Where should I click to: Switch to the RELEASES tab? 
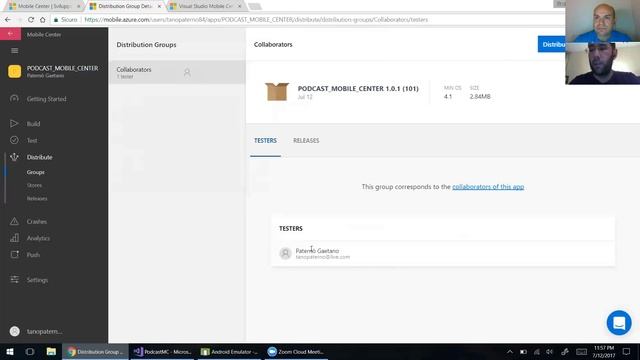[x=306, y=140]
